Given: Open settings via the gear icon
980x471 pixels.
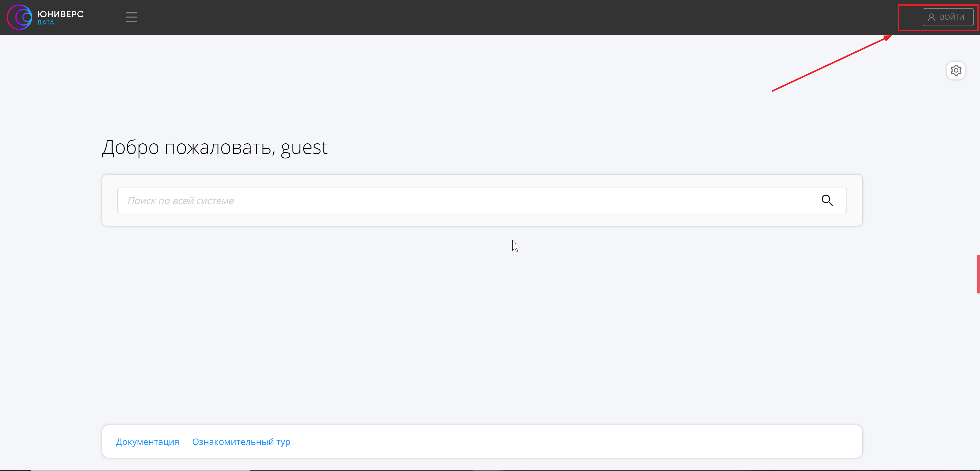Looking at the screenshot, I should (956, 71).
